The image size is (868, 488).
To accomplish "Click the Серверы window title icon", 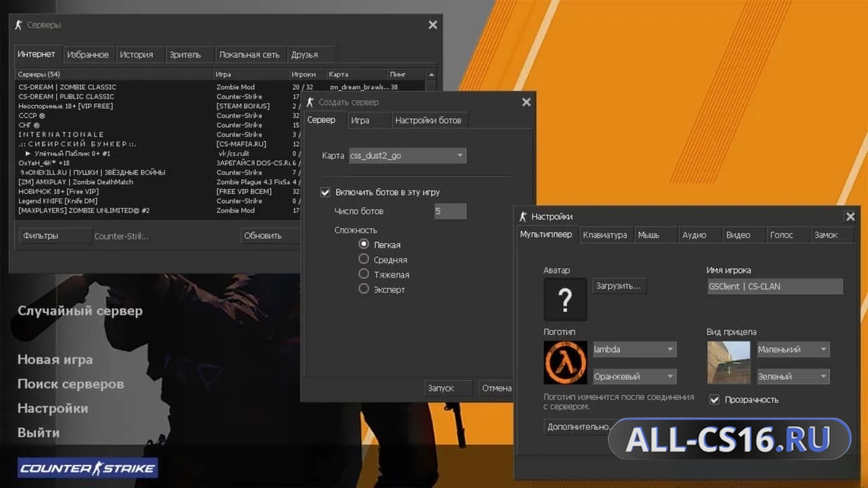I will tap(19, 25).
